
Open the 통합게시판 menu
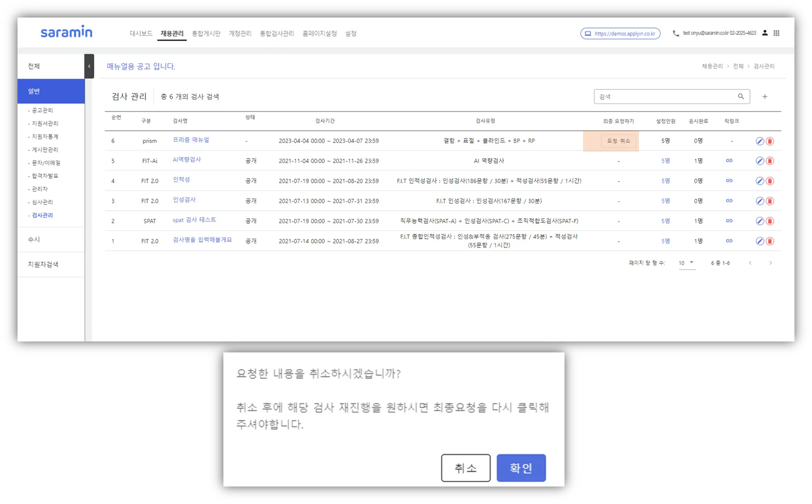[x=206, y=33]
